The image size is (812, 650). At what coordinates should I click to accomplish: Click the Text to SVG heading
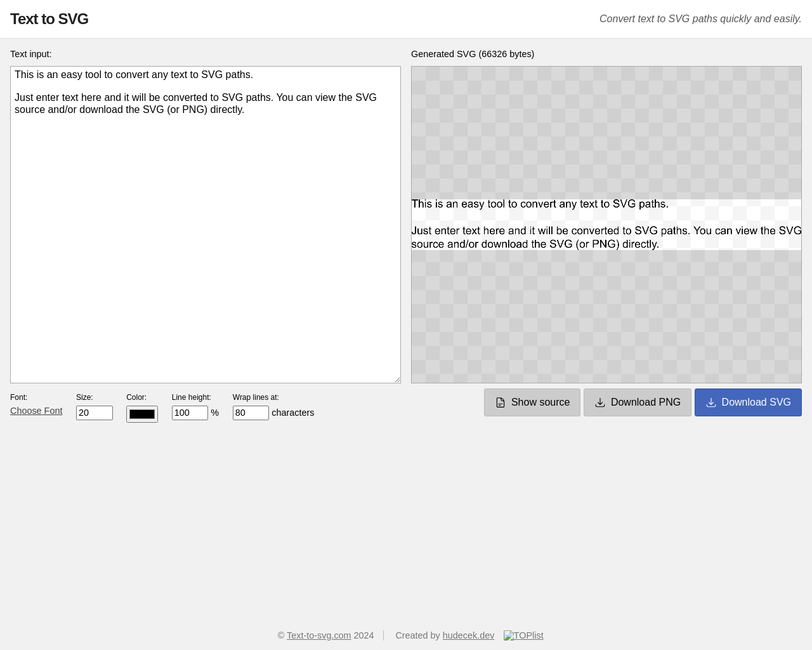pos(49,19)
